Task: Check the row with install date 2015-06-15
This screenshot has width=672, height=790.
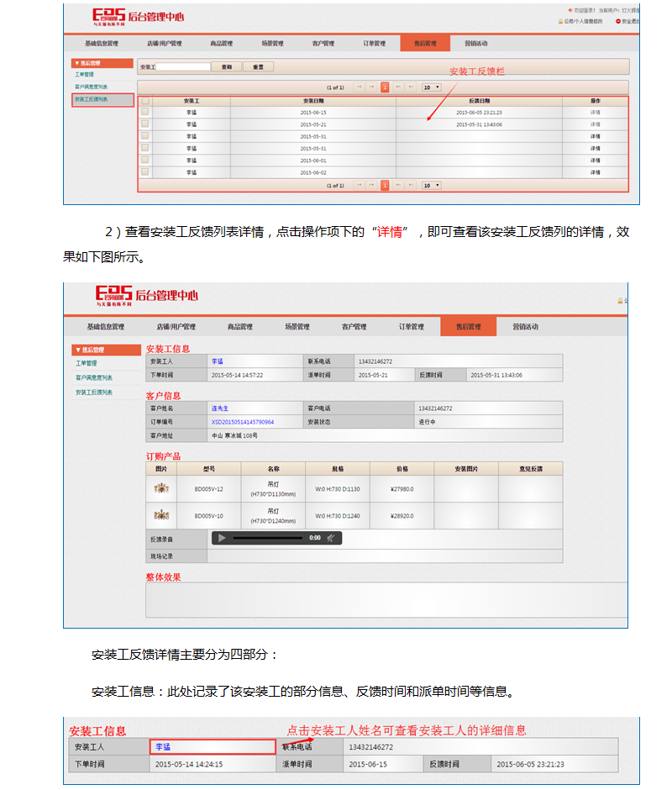Action: [x=145, y=112]
